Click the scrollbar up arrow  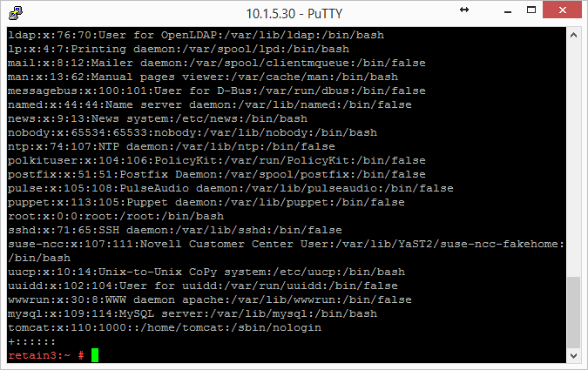572,36
